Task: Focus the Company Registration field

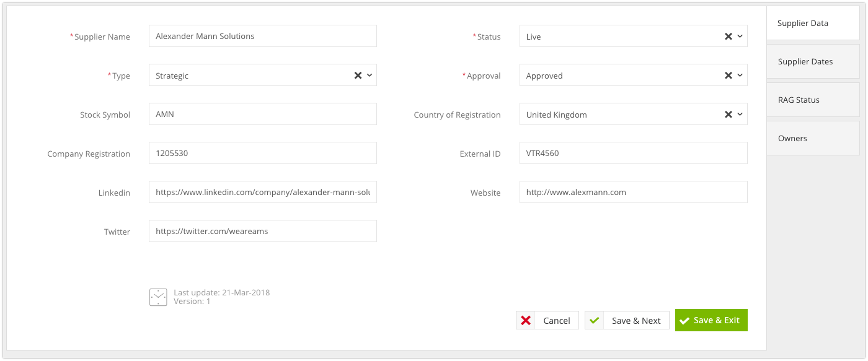Action: click(263, 153)
